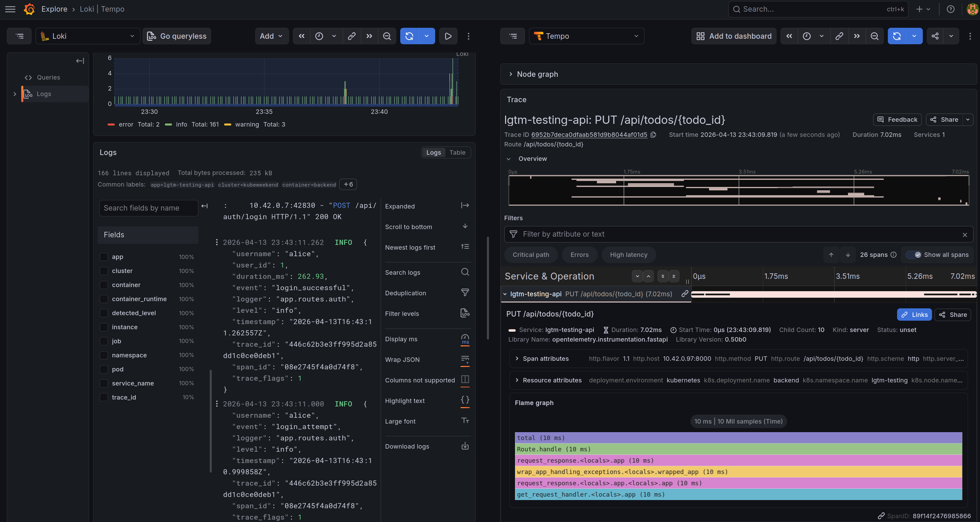980x522 pixels.
Task: Click the yellow wrap_app_handling_exceptions flame graph bar
Action: tap(738, 472)
